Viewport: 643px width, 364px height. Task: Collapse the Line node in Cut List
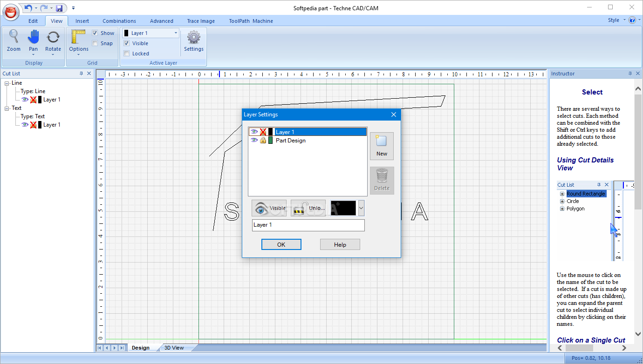tap(7, 83)
